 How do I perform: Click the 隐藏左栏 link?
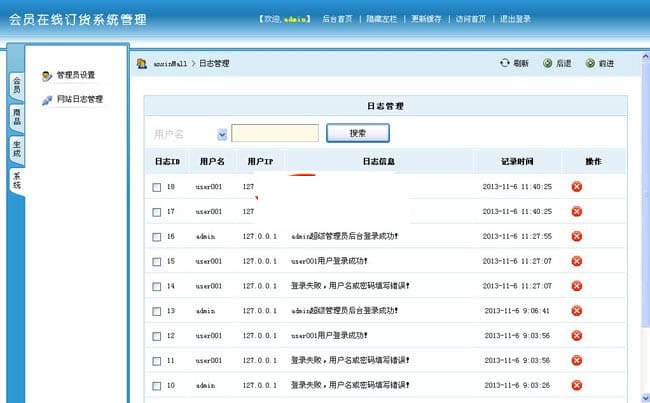pos(381,19)
